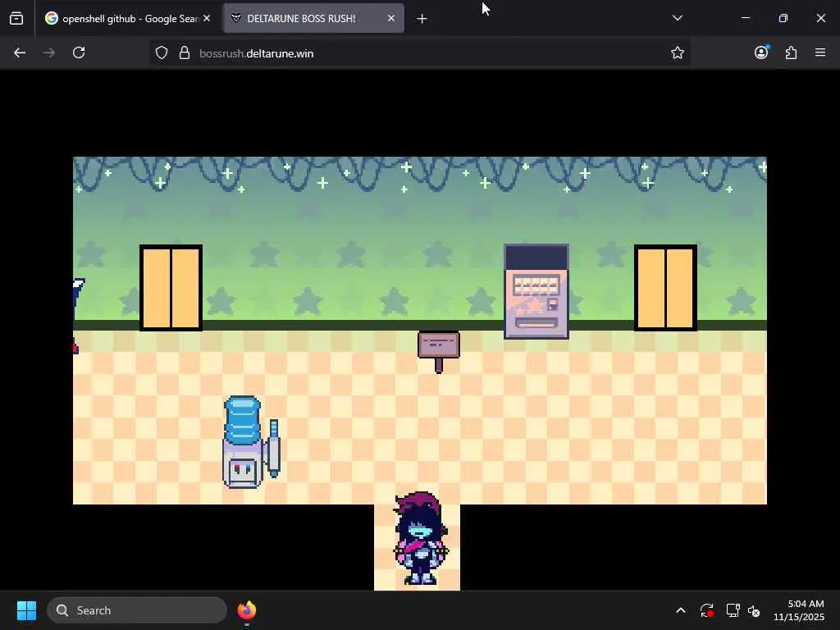Click the Susie character sprite
Image resolution: width=840 pixels, height=630 pixels.
pos(421,538)
